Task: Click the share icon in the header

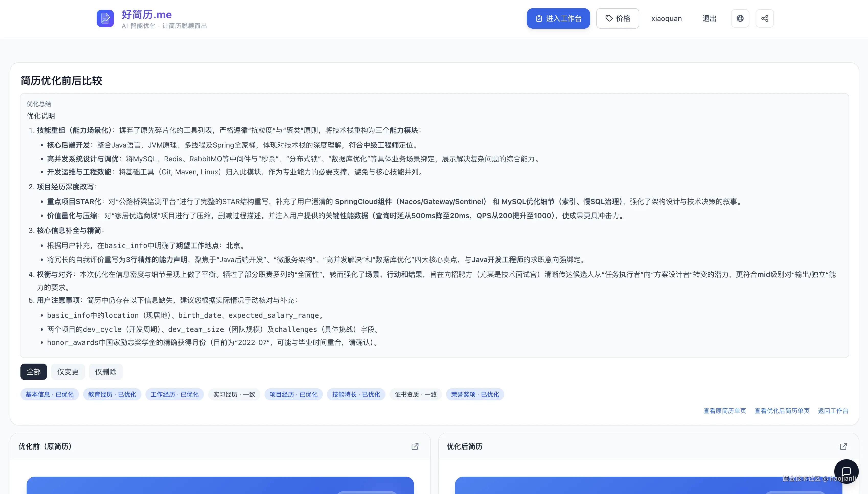Action: [x=765, y=18]
